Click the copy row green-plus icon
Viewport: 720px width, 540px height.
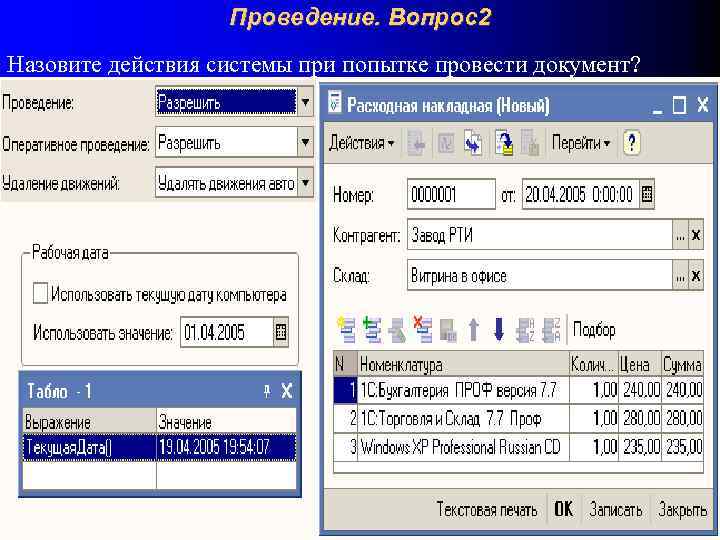(x=372, y=330)
